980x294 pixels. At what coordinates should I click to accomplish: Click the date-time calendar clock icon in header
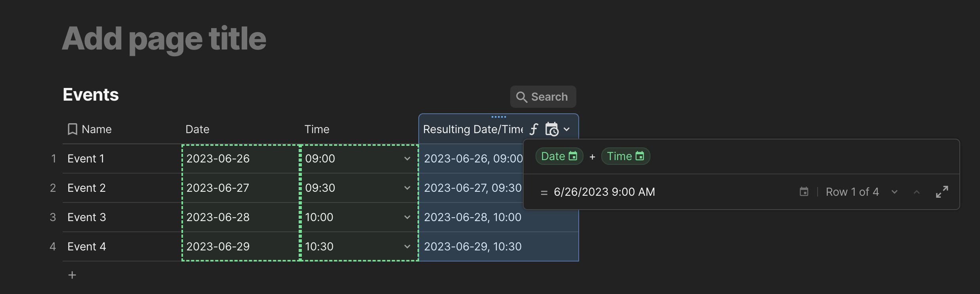point(551,129)
